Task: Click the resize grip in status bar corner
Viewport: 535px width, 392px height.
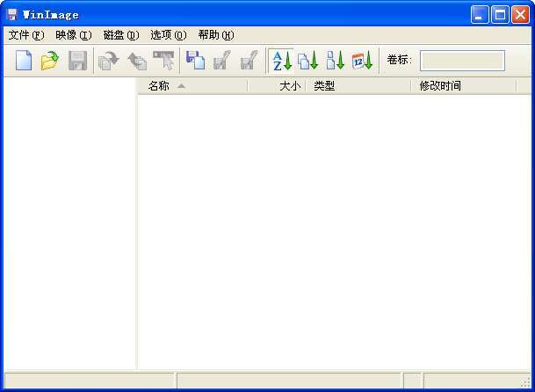Action: 526,383
